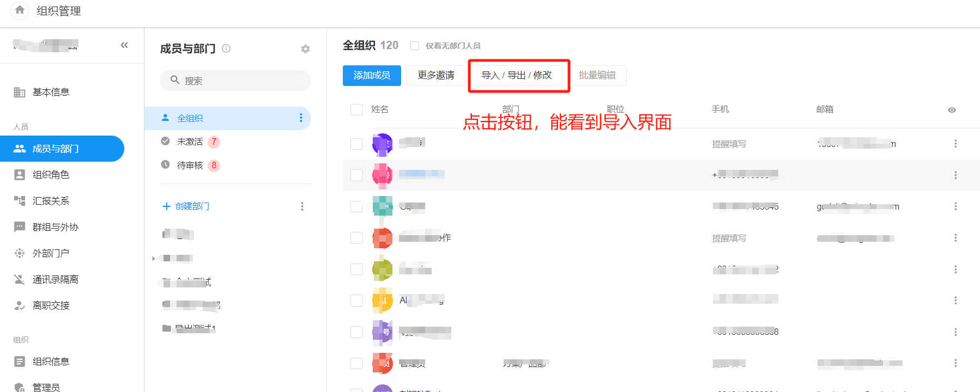Click the home icon beside 组织管理
This screenshot has height=392, width=980.
[x=20, y=10]
